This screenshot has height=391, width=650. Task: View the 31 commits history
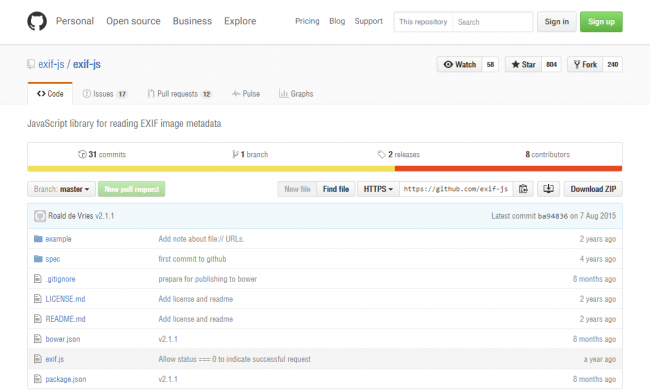[102, 154]
